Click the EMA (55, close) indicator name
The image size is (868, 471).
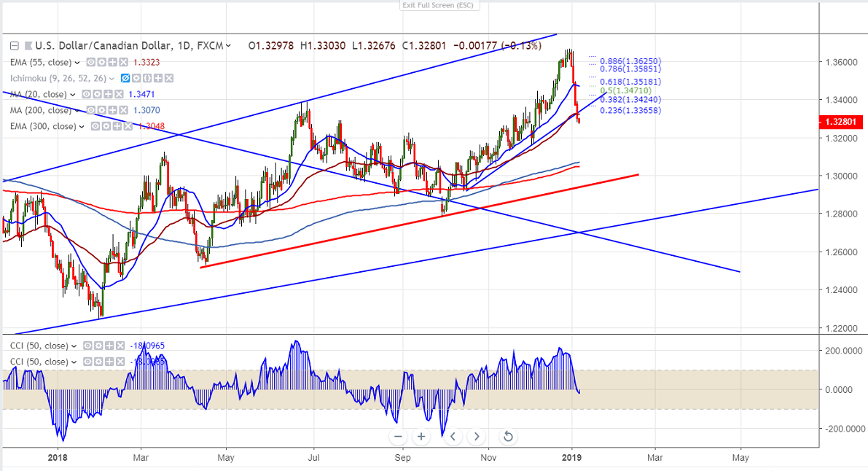pos(40,63)
